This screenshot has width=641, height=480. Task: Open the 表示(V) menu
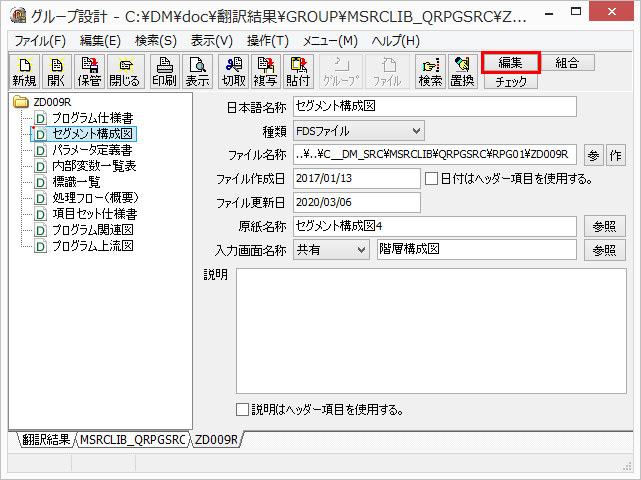(211, 41)
